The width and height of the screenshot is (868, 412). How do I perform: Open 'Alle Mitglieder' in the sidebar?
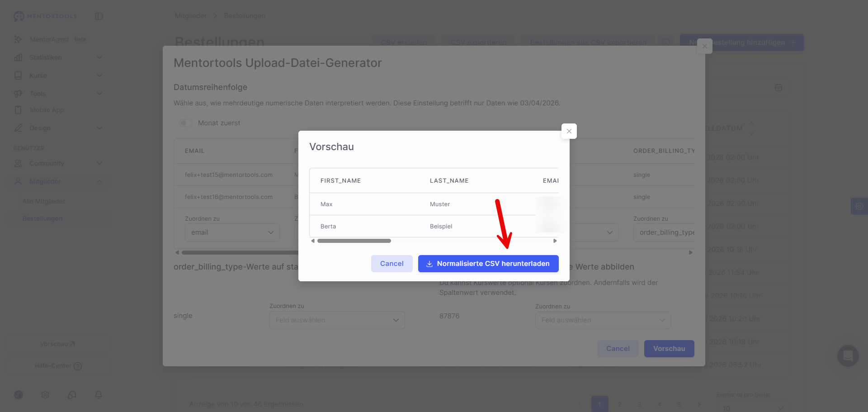coord(44,201)
